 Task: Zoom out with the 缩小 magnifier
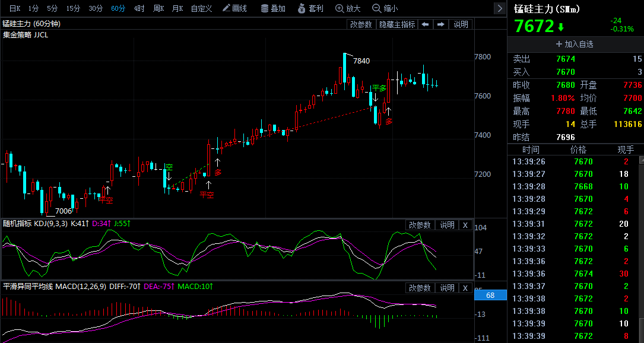pyautogui.click(x=385, y=8)
